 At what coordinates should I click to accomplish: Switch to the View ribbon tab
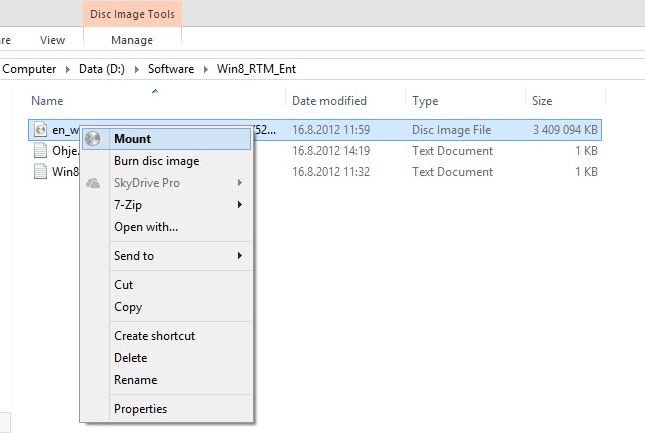(52, 40)
